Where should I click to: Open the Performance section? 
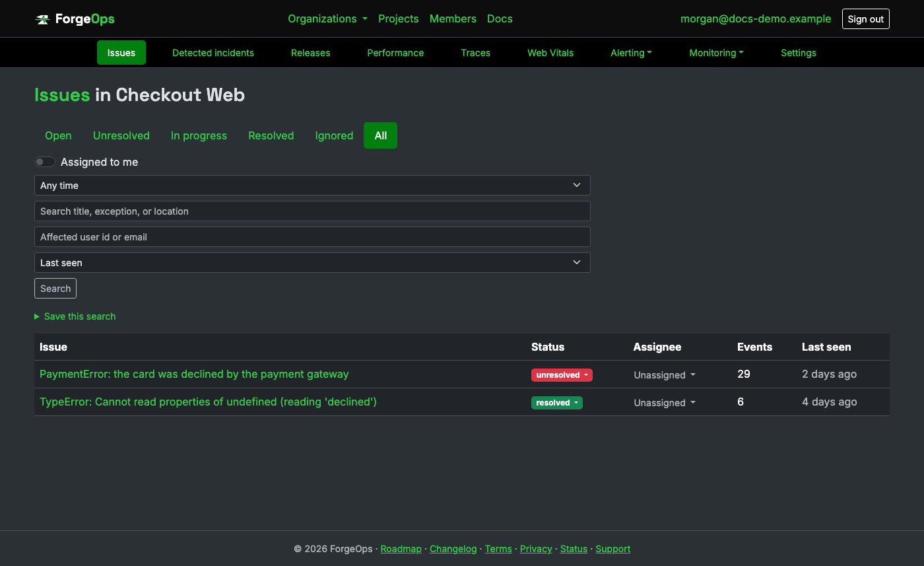[395, 53]
